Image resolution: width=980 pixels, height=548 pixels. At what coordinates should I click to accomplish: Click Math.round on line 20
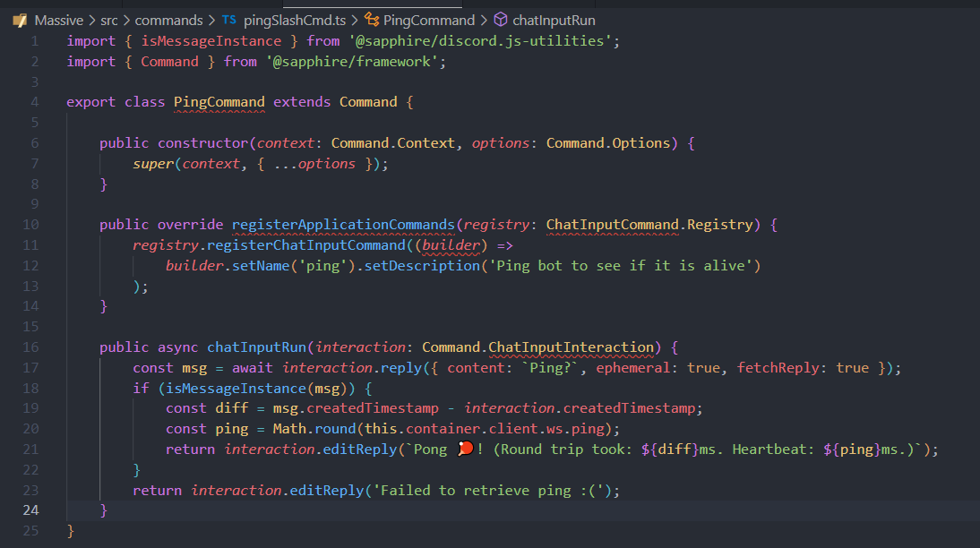317,428
